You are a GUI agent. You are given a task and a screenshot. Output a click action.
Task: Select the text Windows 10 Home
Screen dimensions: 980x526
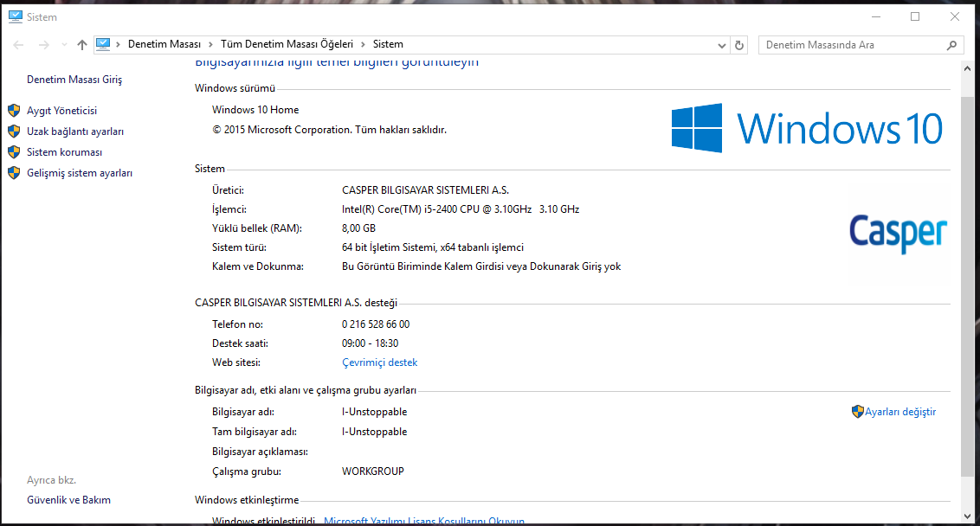click(x=255, y=110)
